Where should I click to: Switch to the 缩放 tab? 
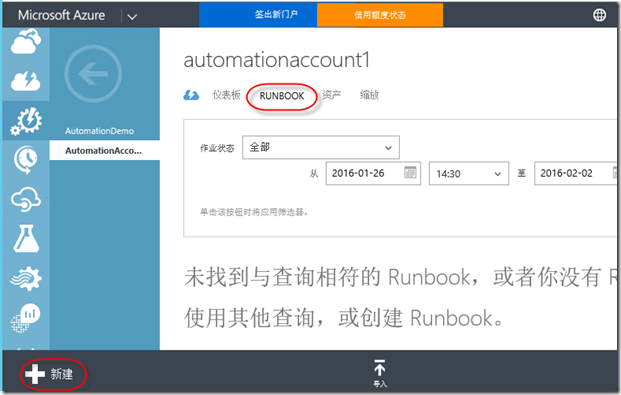(x=369, y=95)
